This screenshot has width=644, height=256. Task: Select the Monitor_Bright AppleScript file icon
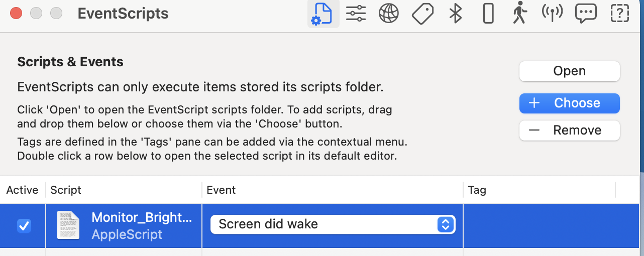pos(68,225)
